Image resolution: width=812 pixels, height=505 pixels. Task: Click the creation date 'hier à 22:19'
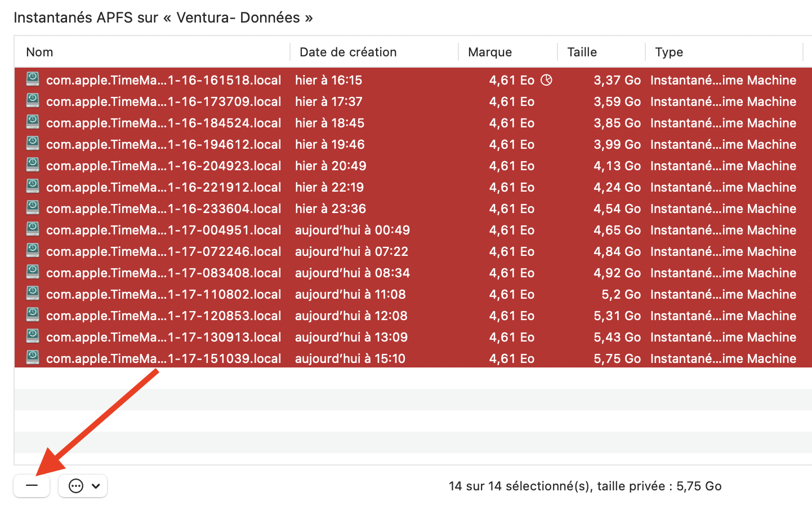coord(329,187)
